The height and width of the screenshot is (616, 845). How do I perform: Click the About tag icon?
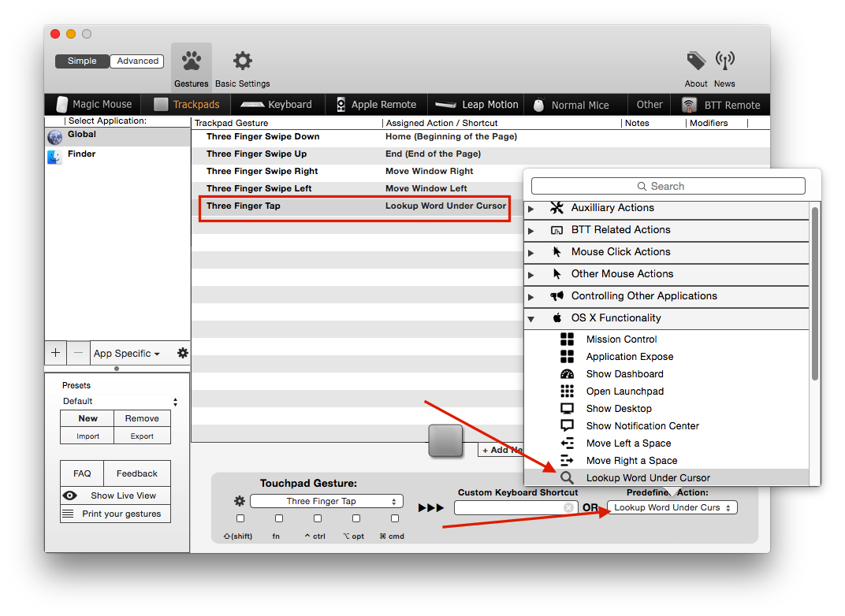[x=696, y=61]
